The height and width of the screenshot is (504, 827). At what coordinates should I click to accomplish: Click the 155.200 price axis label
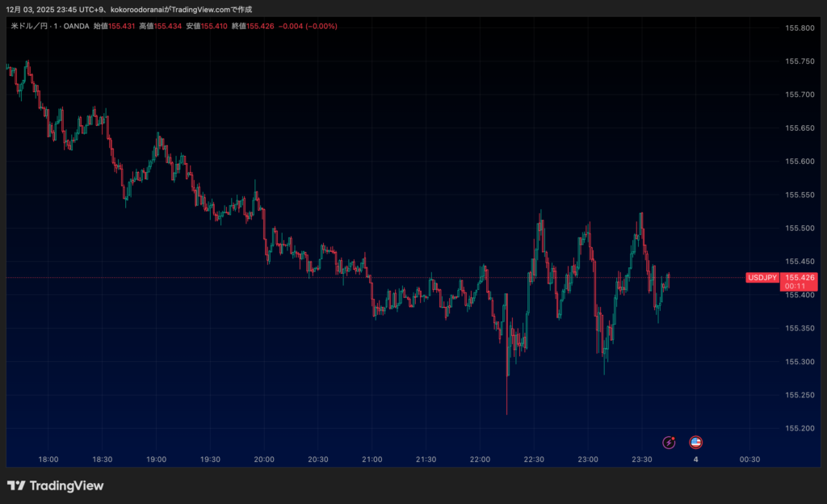[799, 427]
